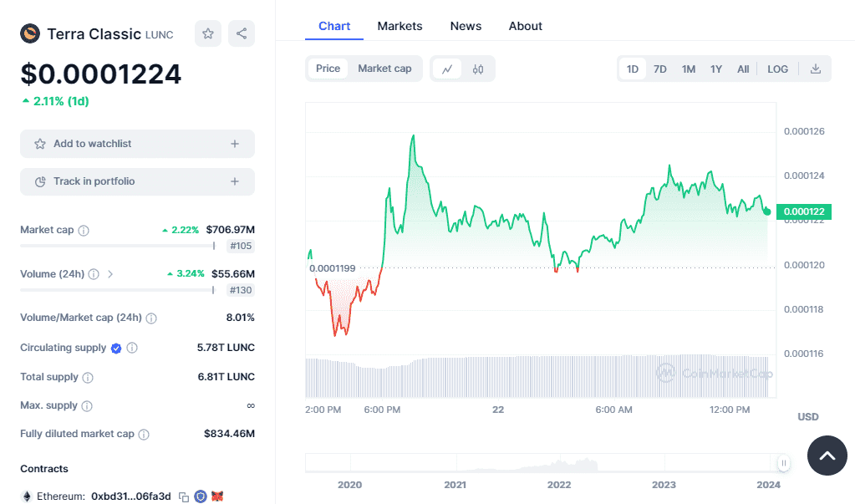The width and height of the screenshot is (855, 504).
Task: Add token to MetaMask via fox icon
Action: point(217,496)
